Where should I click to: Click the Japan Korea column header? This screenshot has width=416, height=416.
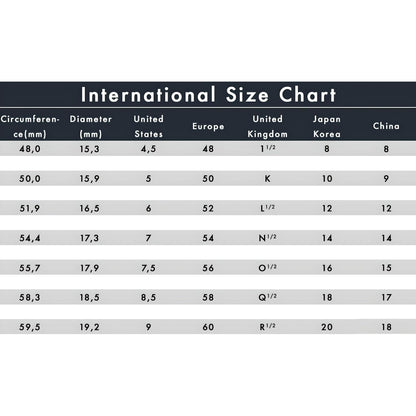coord(327,127)
